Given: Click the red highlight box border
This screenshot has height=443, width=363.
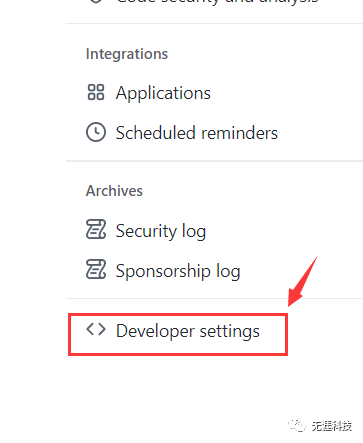Looking at the screenshot, I should click(x=178, y=314).
